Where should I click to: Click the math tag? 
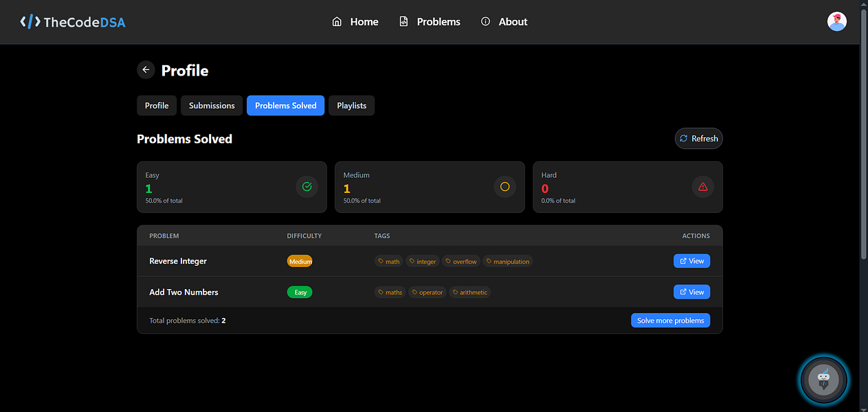point(389,262)
